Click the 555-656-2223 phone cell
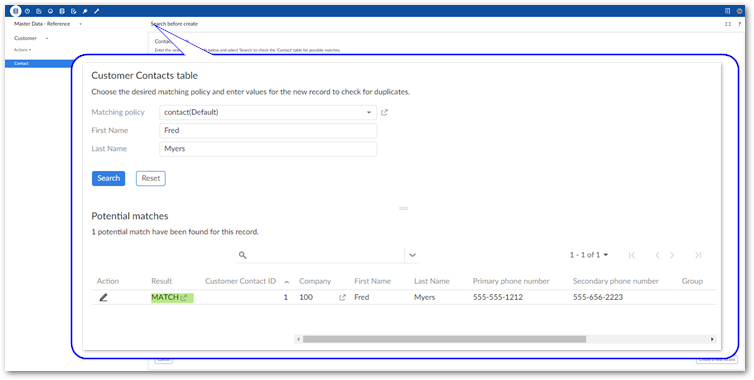 [598, 298]
